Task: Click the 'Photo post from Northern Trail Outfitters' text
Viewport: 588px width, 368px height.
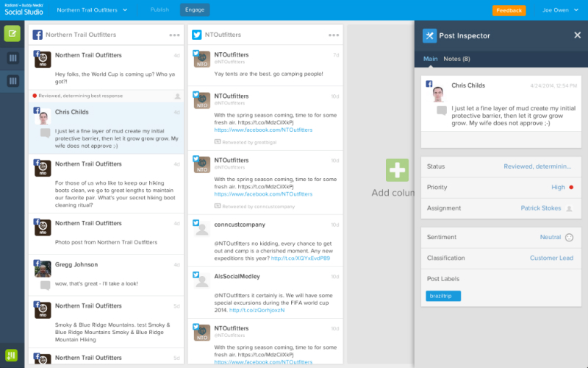Action: (106, 242)
